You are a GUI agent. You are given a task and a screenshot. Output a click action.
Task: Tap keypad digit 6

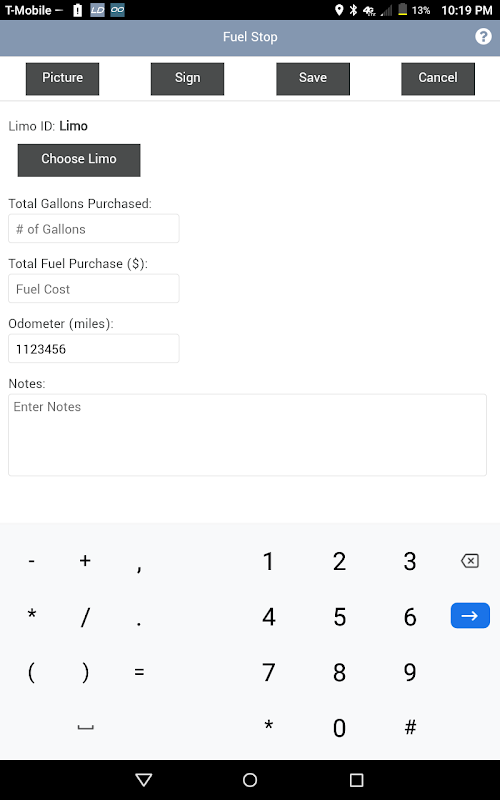click(410, 617)
